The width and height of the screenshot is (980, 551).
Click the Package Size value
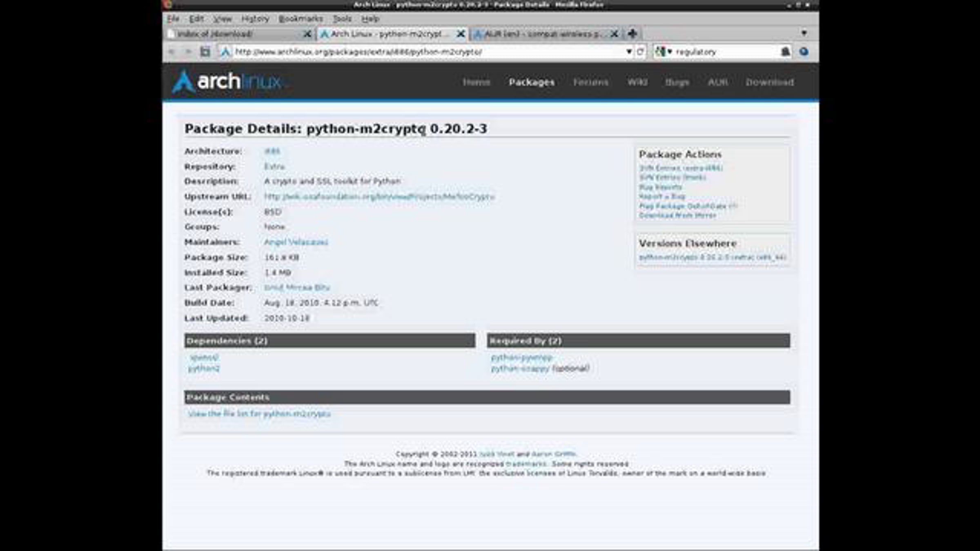(282, 258)
